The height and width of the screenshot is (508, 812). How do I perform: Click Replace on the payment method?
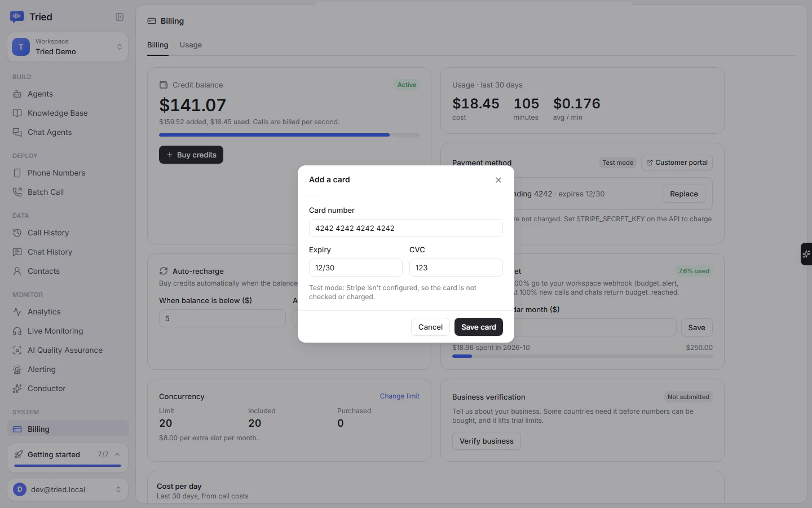click(683, 194)
